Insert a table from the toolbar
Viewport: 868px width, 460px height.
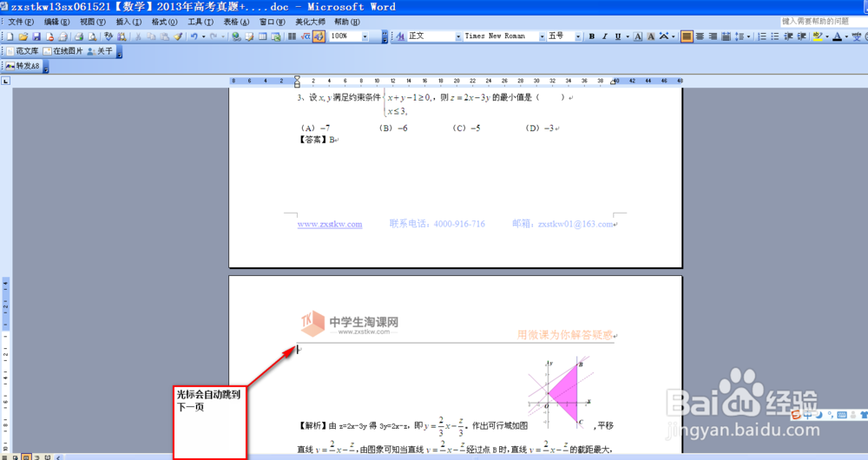click(262, 36)
